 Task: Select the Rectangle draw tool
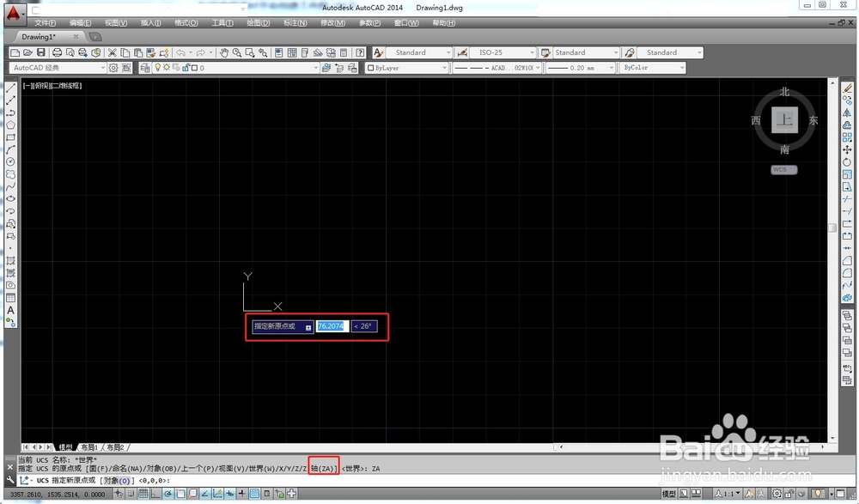(x=10, y=137)
